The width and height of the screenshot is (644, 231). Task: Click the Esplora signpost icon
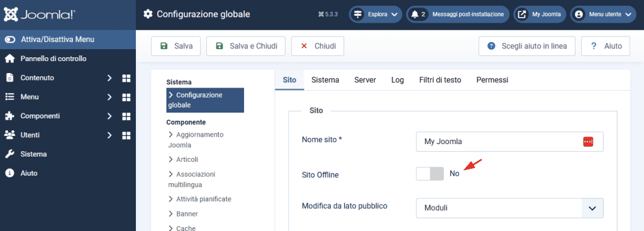(358, 14)
